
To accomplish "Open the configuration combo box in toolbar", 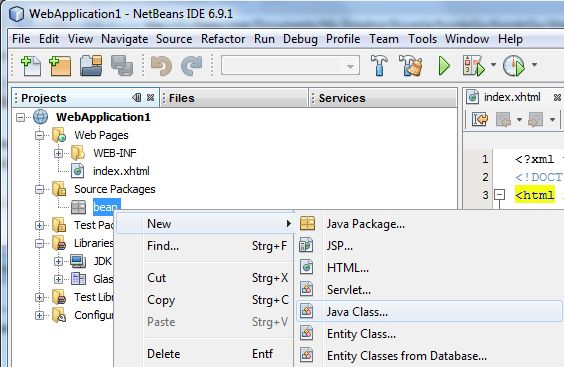I will [290, 65].
